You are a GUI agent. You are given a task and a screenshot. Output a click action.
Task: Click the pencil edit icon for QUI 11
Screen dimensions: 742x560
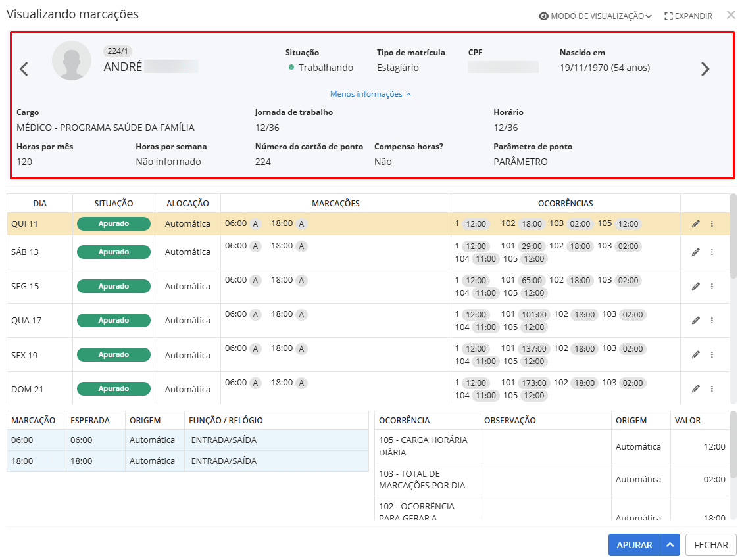pyautogui.click(x=696, y=224)
